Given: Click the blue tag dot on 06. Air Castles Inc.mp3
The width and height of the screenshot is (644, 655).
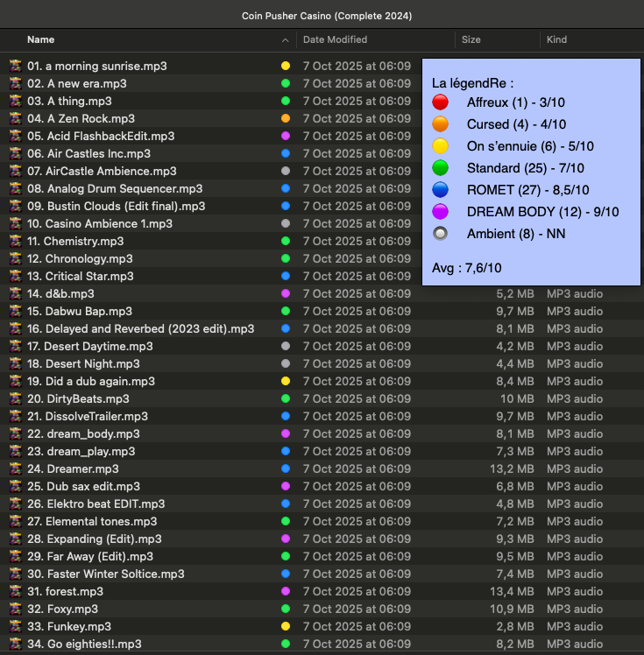Looking at the screenshot, I should [286, 154].
